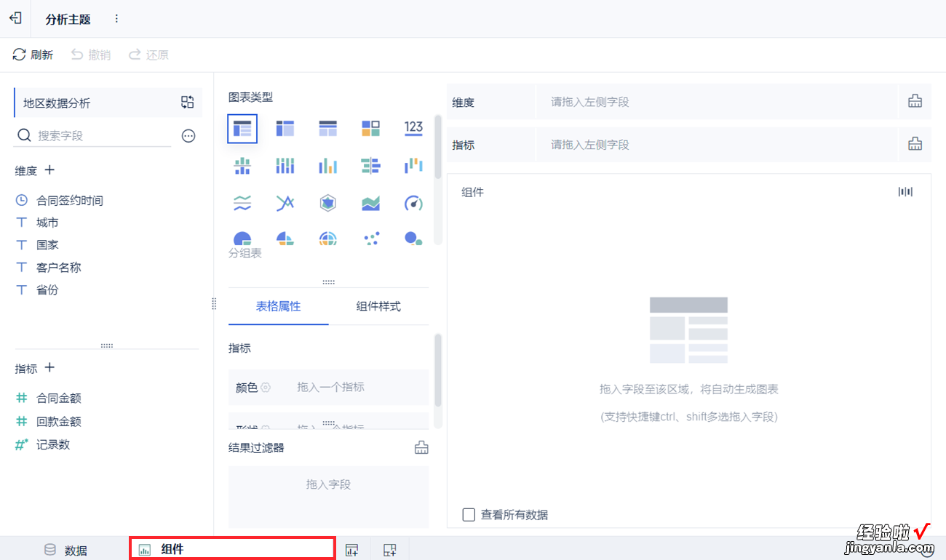Click the switch table icon next to 地区数据分析
Screen dimensions: 946x560
pyautogui.click(x=188, y=103)
